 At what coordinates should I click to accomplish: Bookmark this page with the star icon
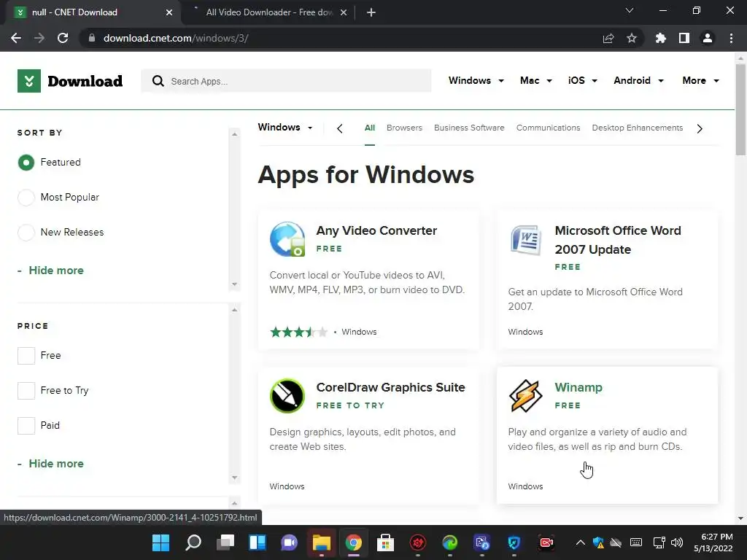point(632,38)
